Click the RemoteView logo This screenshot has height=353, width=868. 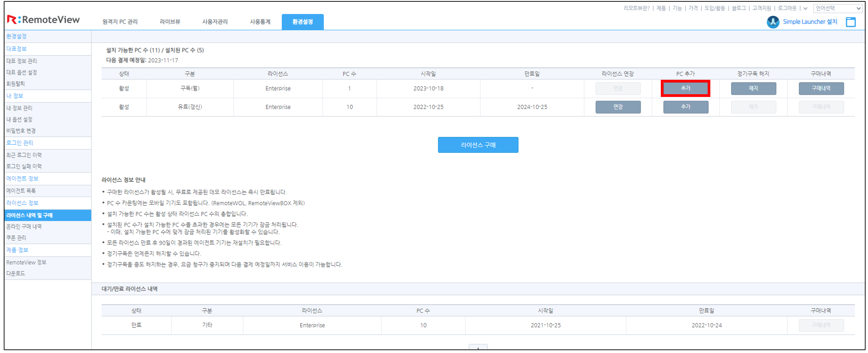click(43, 19)
